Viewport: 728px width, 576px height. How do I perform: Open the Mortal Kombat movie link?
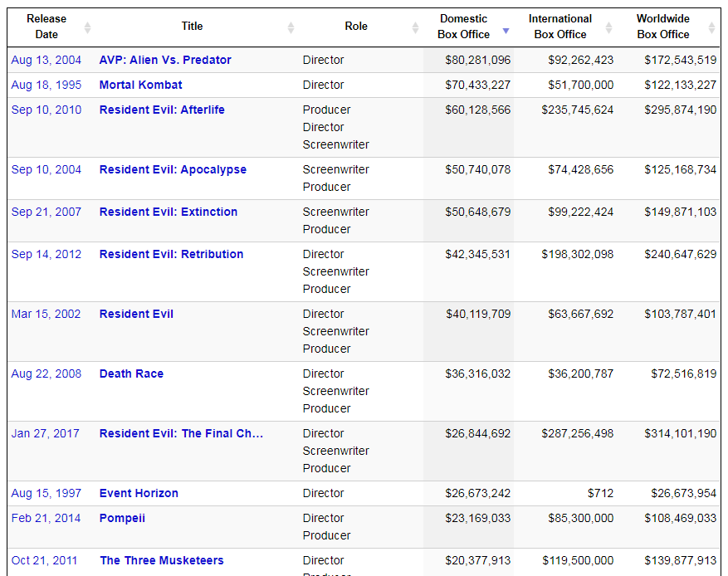pos(140,85)
